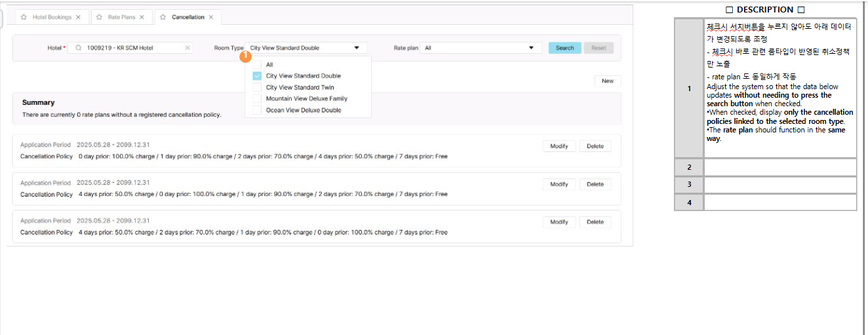Click the star icon on Rate Plans tab
Screen dimensions: 868x335
[99, 17]
